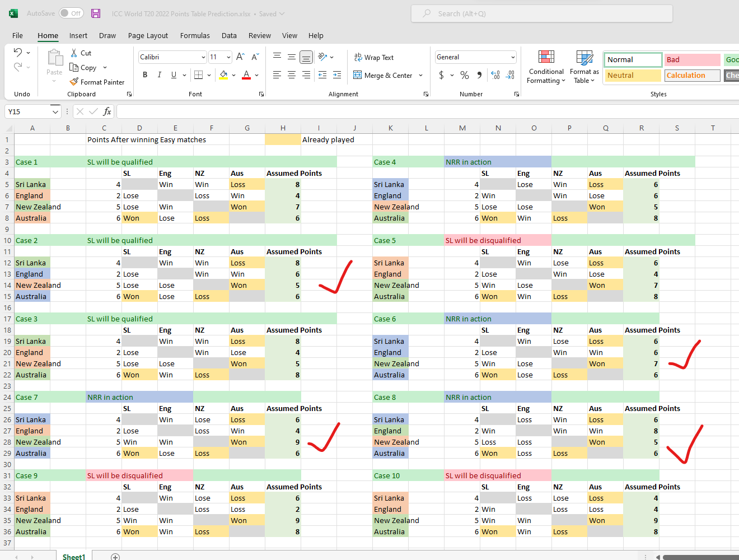Screen dimensions: 739x560
Task: Switch to the Formulas tab
Action: click(x=195, y=35)
